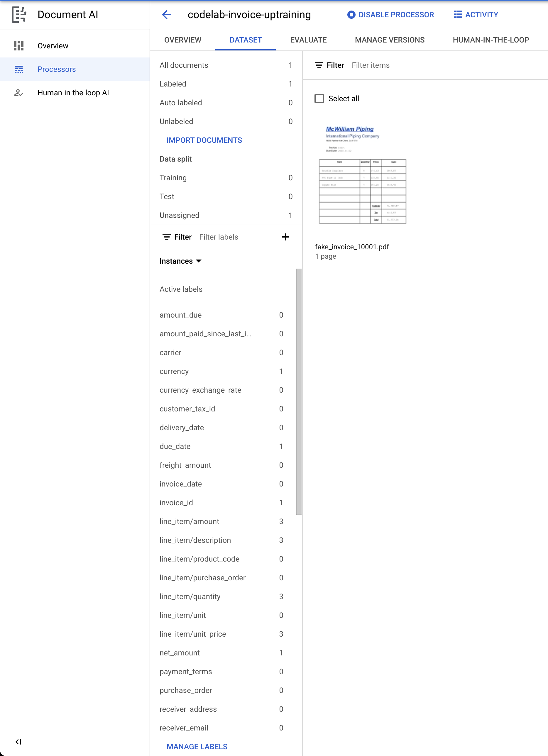Viewport: 548px width, 756px height.
Task: Click the Processors icon in sidebar
Action: (x=19, y=69)
